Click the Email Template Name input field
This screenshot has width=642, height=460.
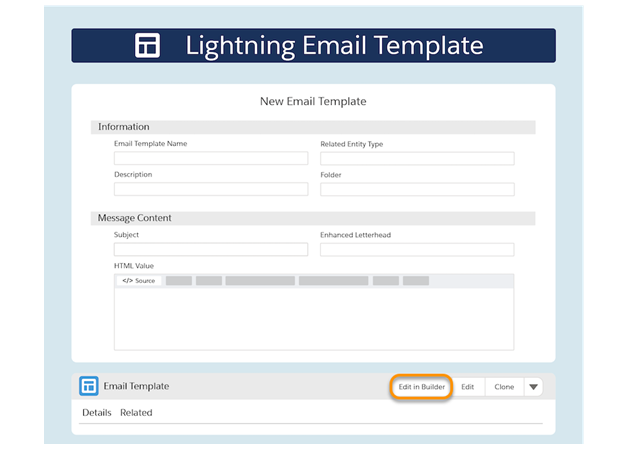(211, 158)
